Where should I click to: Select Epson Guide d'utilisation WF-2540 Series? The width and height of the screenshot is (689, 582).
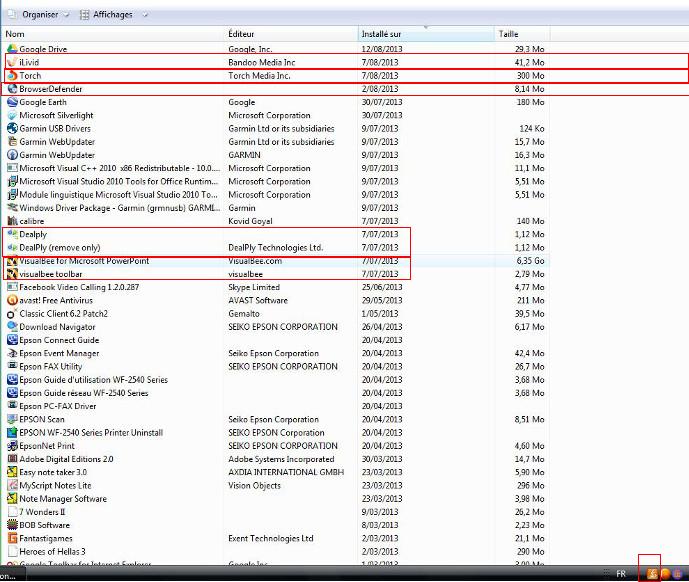point(276,379)
